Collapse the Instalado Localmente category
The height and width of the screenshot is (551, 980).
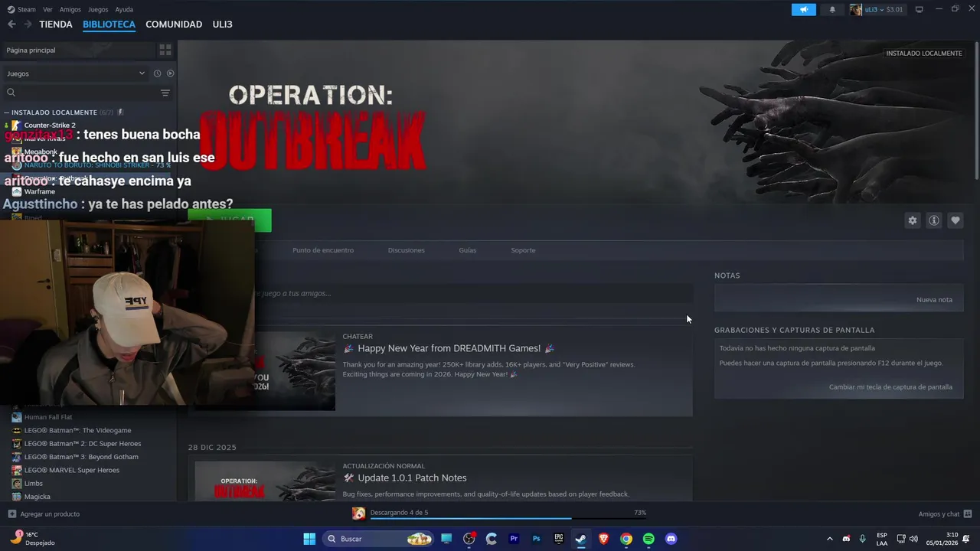tap(7, 112)
